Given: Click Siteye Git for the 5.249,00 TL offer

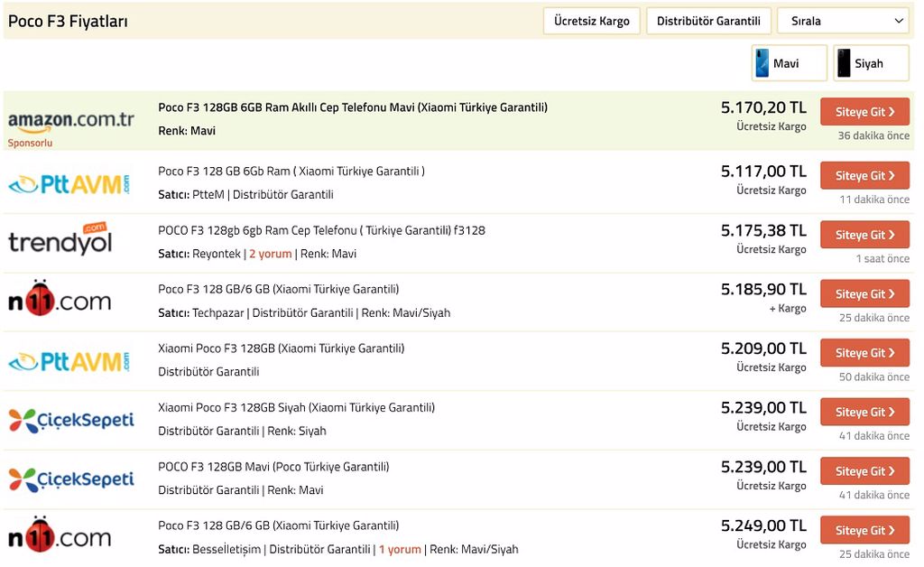Looking at the screenshot, I should click(x=864, y=530).
